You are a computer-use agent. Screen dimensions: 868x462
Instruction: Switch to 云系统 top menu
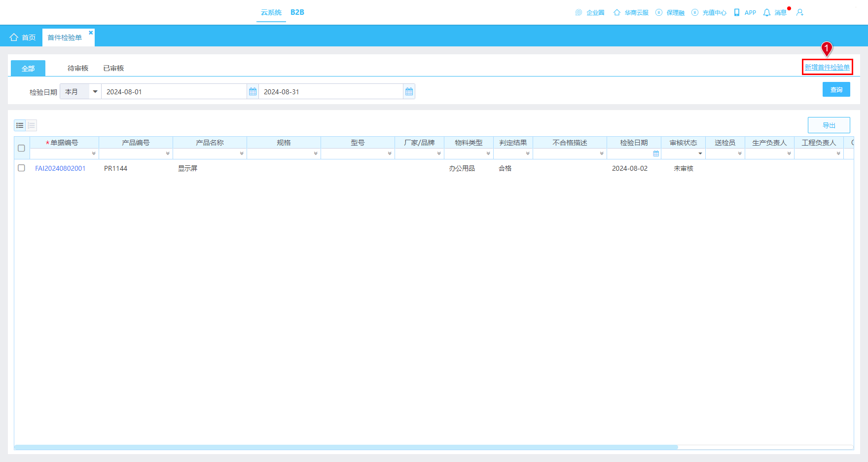coord(271,12)
